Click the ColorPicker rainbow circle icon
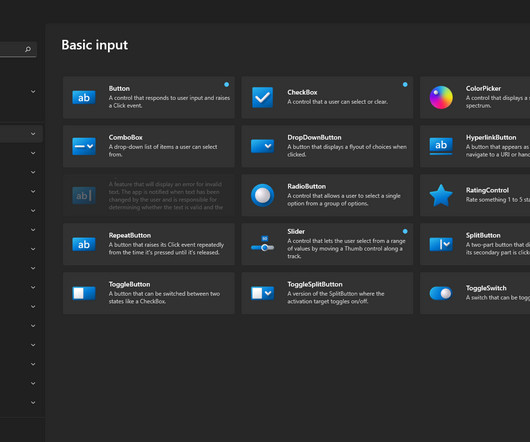530x442 pixels. click(x=441, y=97)
